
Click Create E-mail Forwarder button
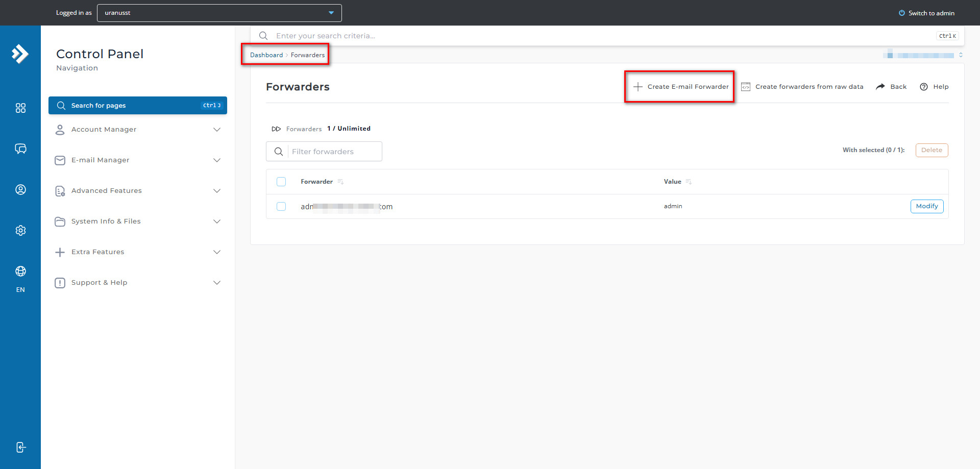click(x=681, y=87)
